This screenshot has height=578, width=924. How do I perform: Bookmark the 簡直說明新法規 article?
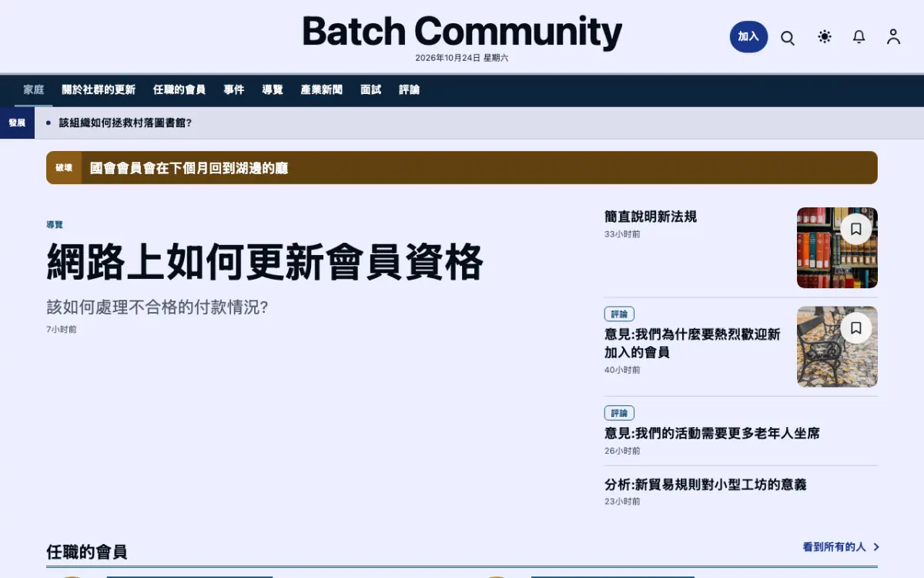pos(855,229)
